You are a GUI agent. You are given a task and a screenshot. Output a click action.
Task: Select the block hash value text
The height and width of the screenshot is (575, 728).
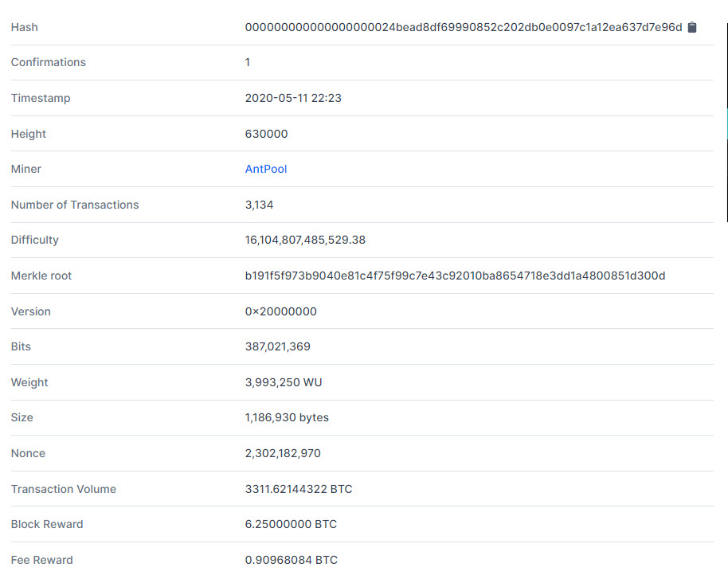tap(464, 27)
